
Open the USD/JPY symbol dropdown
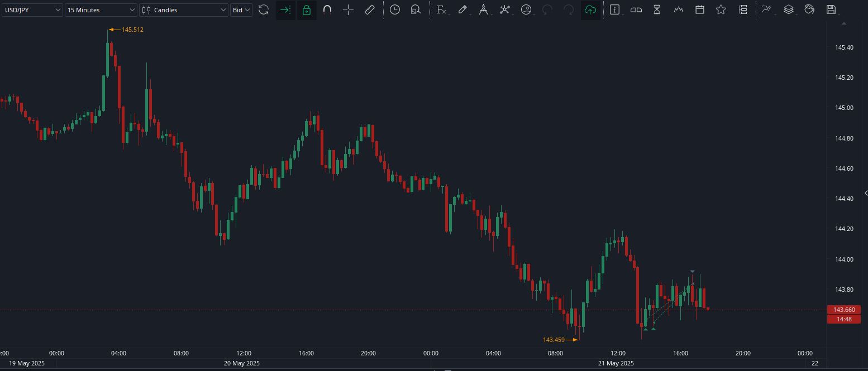pyautogui.click(x=32, y=10)
